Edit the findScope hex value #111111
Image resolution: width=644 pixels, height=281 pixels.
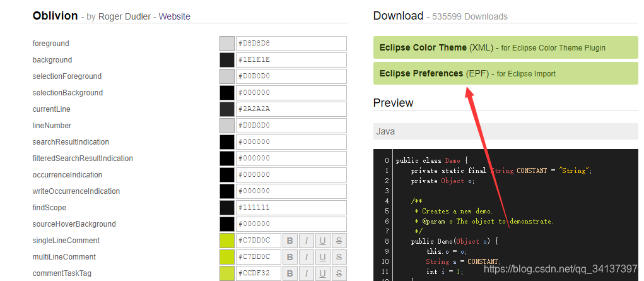coord(291,208)
